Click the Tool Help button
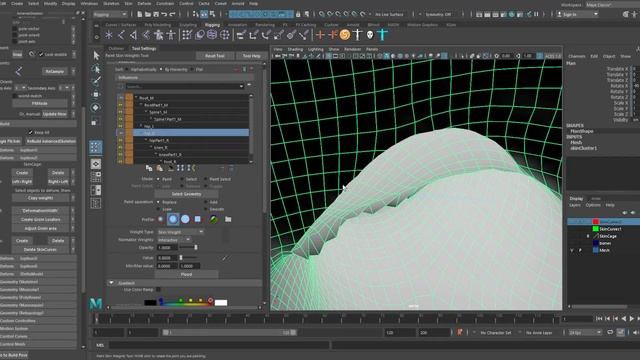 (251, 56)
